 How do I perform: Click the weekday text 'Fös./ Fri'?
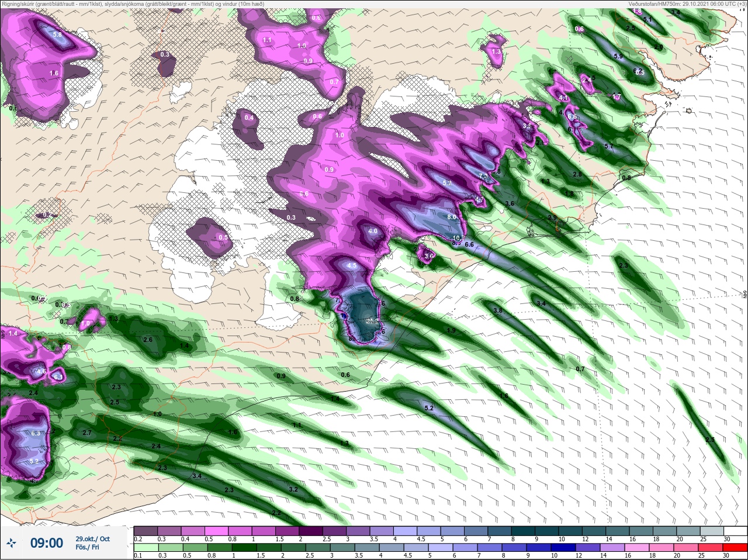pos(87,548)
